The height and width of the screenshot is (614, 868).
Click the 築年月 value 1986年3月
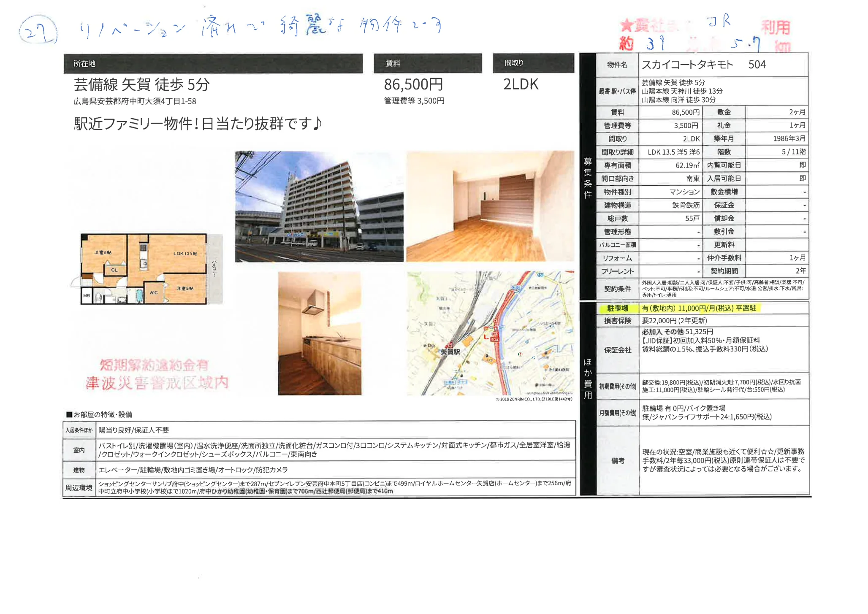tap(789, 138)
